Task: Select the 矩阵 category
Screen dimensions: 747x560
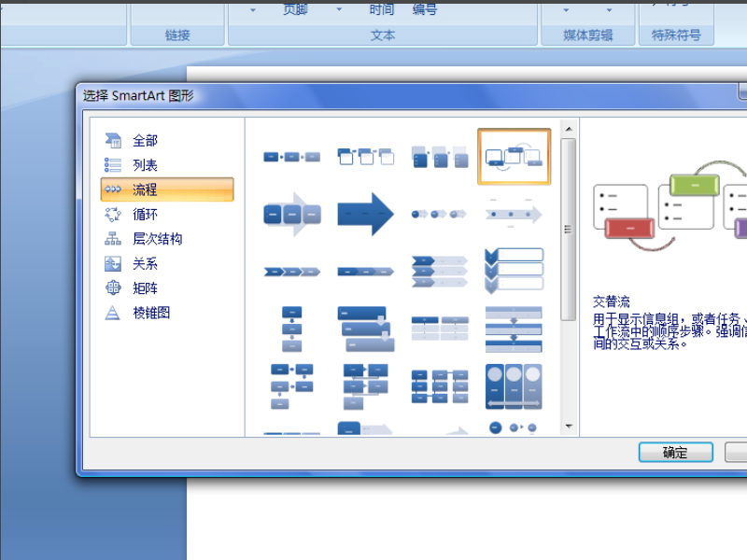Action: pyautogui.click(x=167, y=288)
